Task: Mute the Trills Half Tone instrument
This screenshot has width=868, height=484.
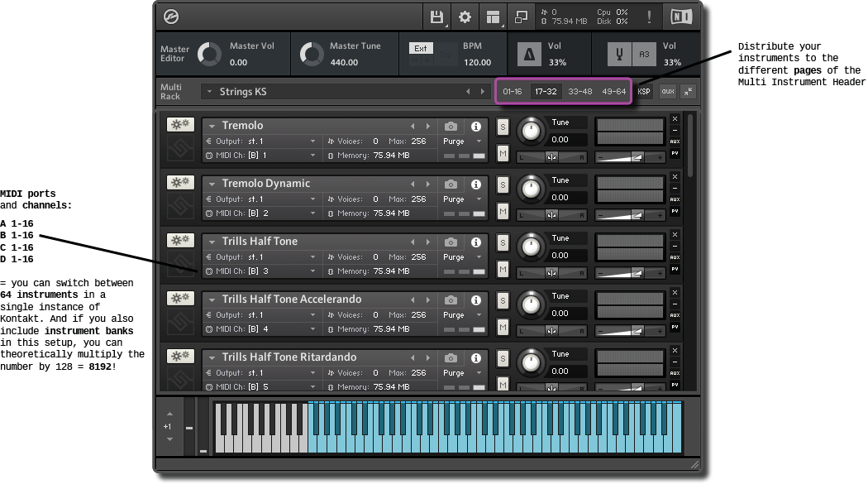Action: click(503, 269)
